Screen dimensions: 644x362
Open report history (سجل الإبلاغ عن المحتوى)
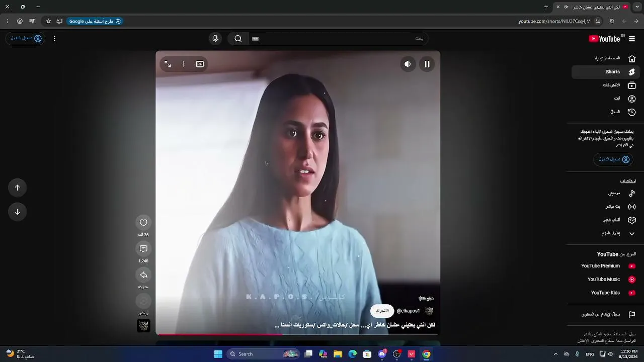pos(606,315)
